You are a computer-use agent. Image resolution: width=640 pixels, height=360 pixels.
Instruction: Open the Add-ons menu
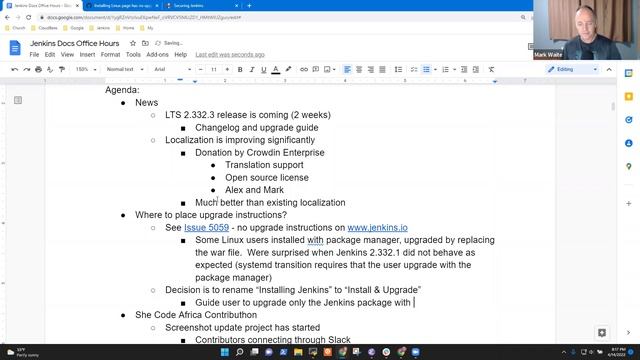(157, 54)
